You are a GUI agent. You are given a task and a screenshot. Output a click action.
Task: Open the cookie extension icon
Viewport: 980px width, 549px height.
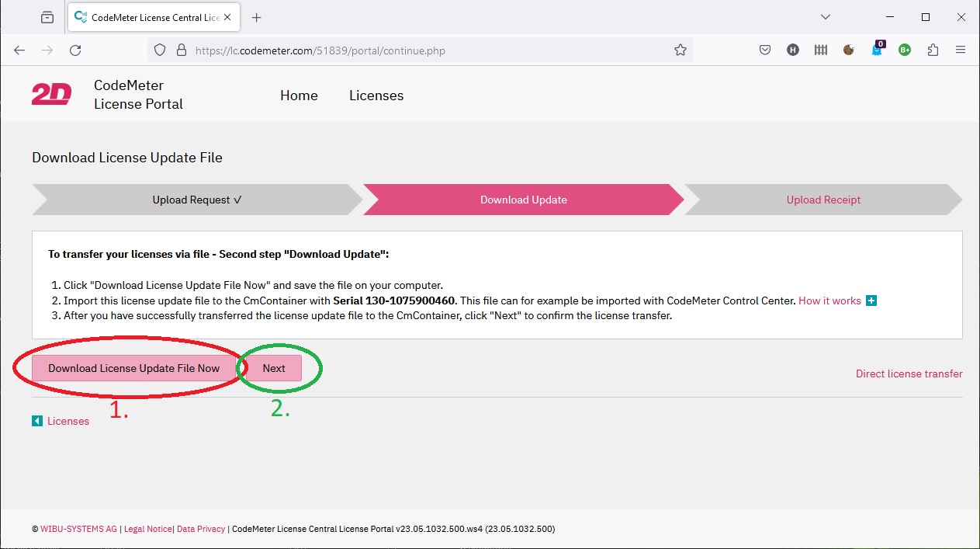coord(849,50)
